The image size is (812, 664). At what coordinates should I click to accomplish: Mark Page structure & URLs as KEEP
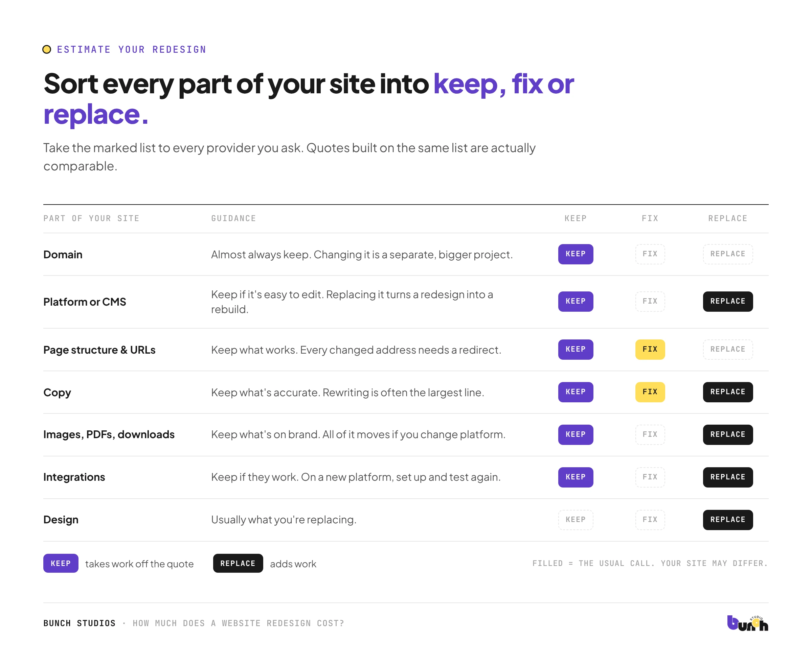point(576,349)
